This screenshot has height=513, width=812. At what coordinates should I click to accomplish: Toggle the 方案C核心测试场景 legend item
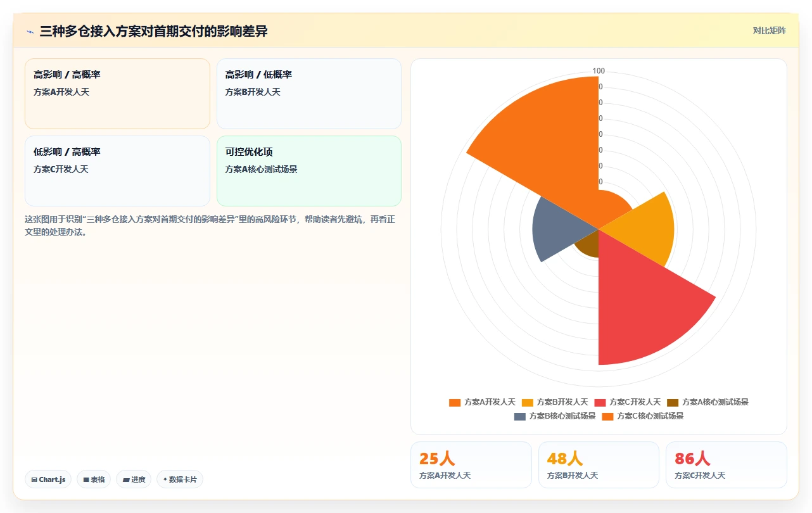pos(643,416)
